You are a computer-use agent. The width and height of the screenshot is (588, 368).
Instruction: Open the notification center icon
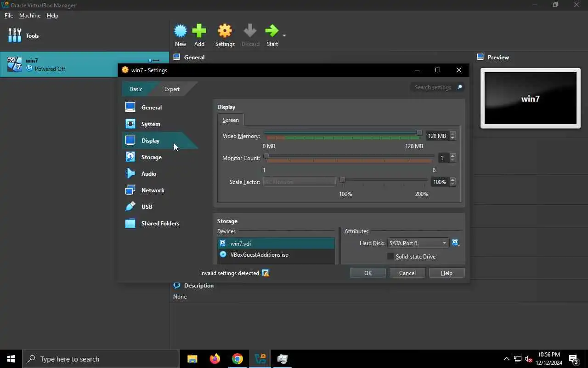pos(574,359)
